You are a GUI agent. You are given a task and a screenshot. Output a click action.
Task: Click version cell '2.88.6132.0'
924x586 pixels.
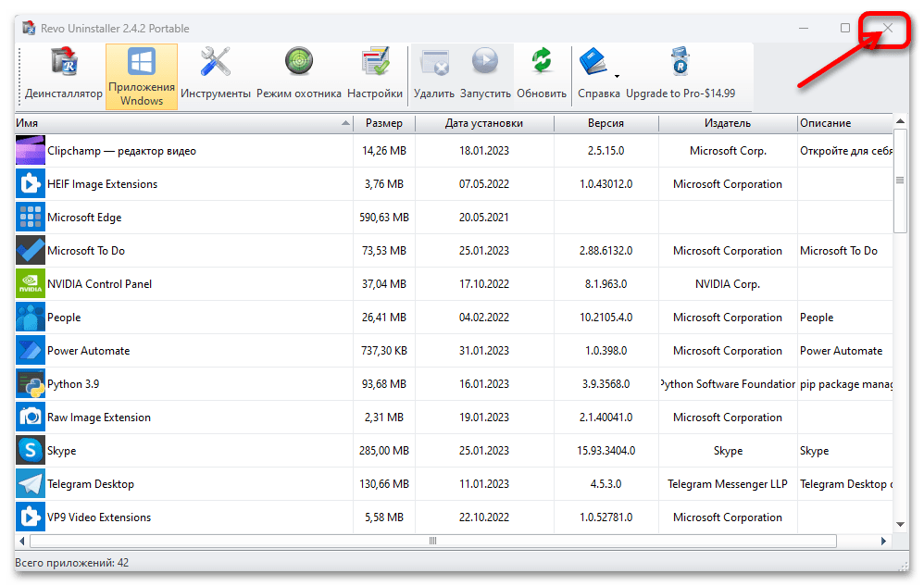pyautogui.click(x=606, y=251)
